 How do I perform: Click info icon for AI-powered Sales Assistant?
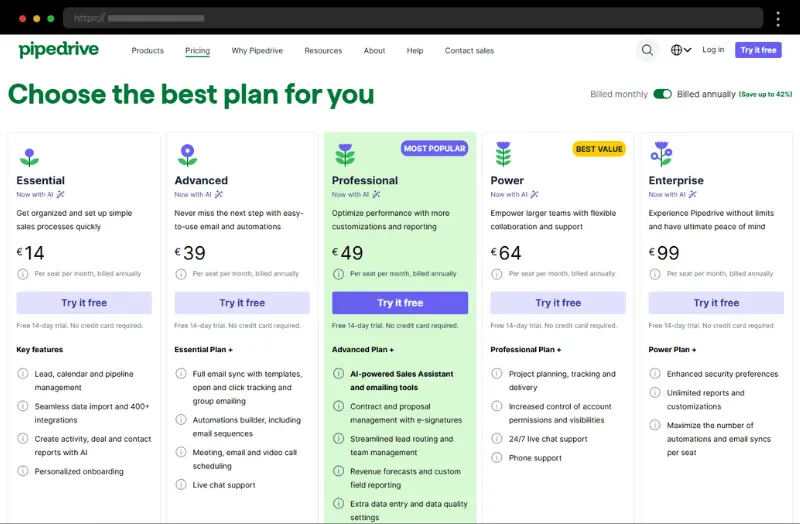click(x=338, y=373)
